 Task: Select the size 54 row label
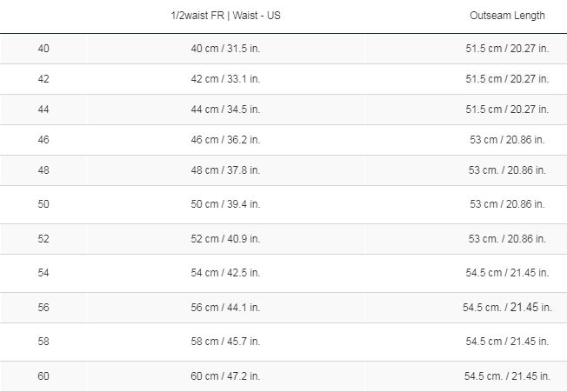coord(43,273)
